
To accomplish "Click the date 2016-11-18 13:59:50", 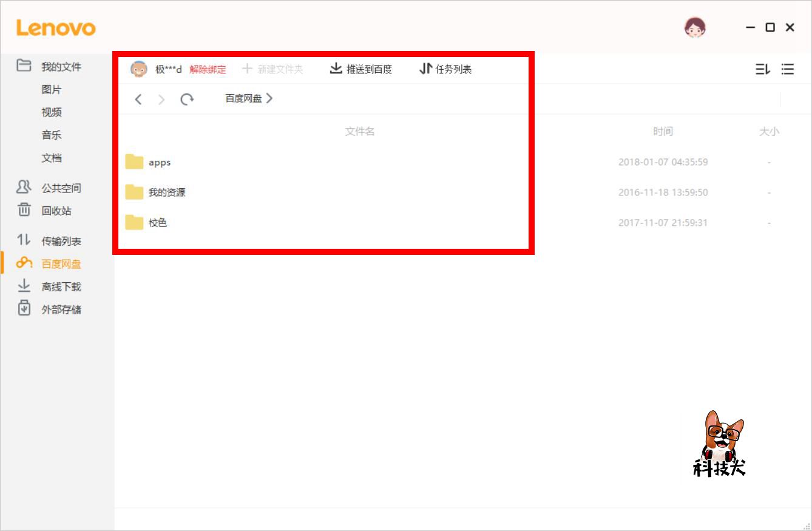I will tap(663, 192).
